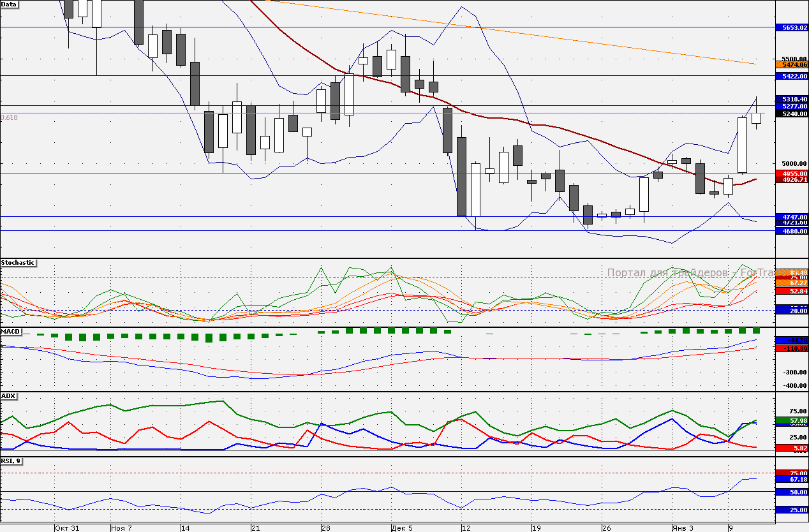809x532 pixels.
Task: Click the Data panel label
Action: point(10,4)
